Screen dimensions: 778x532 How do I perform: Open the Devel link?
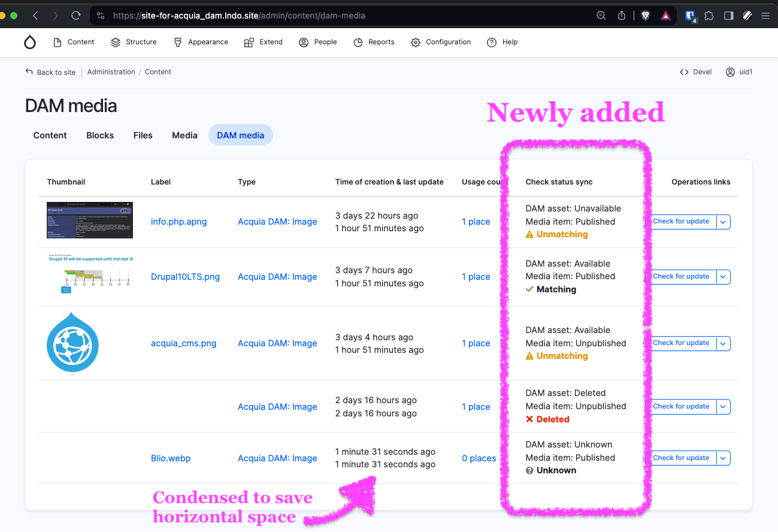696,72
